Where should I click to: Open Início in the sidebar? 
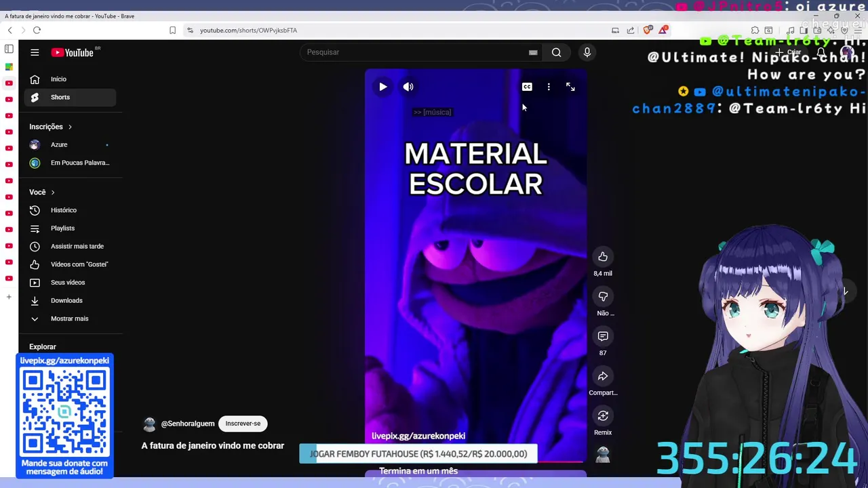(x=70, y=79)
